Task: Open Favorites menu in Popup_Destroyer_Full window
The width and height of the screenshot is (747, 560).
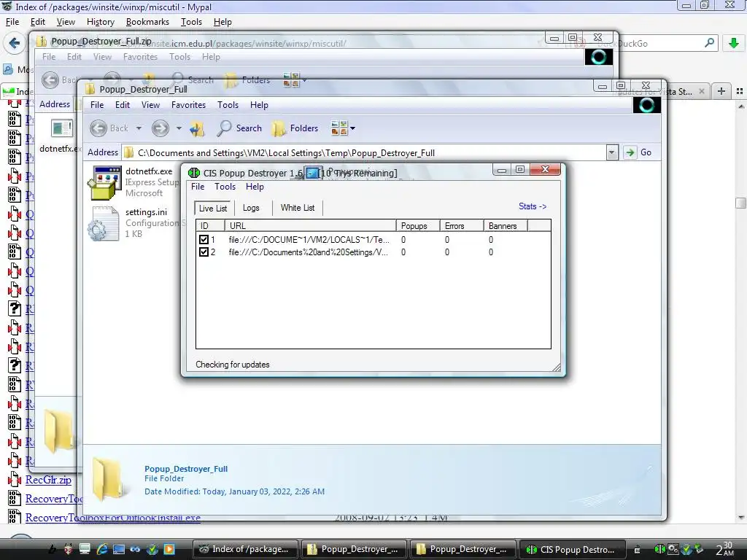Action: click(x=188, y=105)
